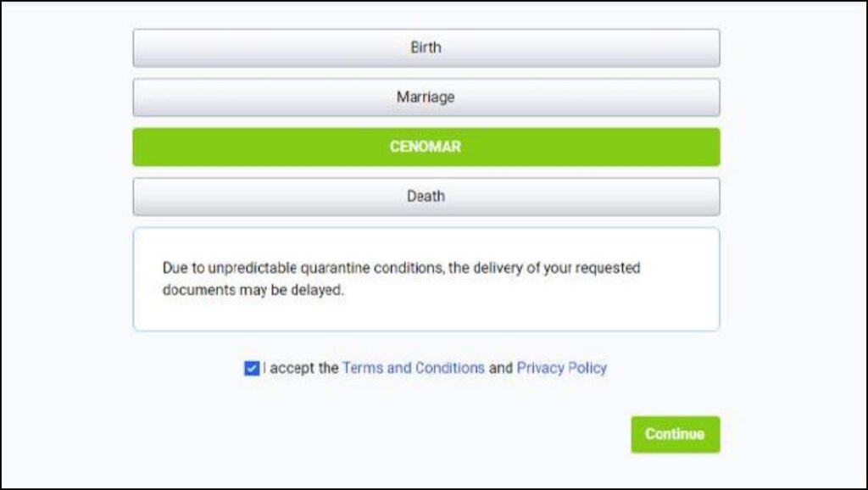The image size is (868, 490).
Task: Click the delivery may be delayed message
Action: coord(401,279)
